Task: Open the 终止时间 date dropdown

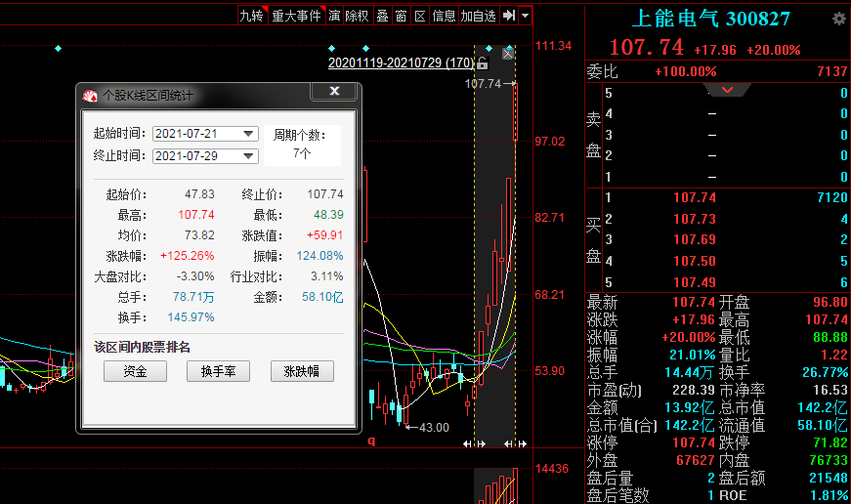Action: [x=248, y=156]
